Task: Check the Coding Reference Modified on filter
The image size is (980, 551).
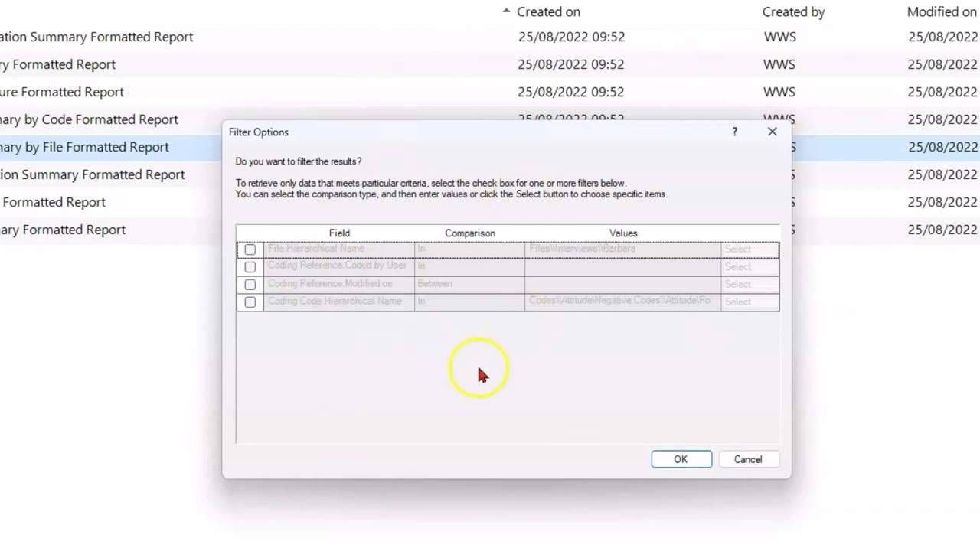Action: (250, 285)
